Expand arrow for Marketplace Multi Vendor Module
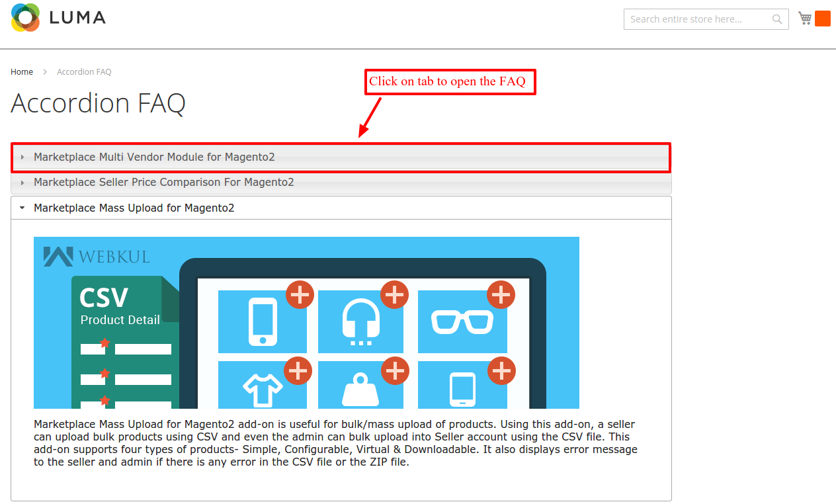The image size is (836, 504). click(22, 157)
